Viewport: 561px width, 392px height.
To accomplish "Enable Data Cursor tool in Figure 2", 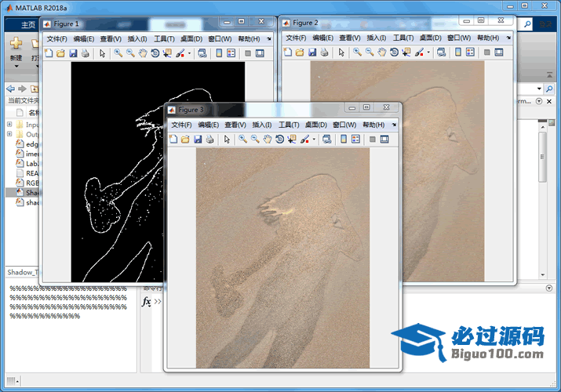I will [406, 53].
